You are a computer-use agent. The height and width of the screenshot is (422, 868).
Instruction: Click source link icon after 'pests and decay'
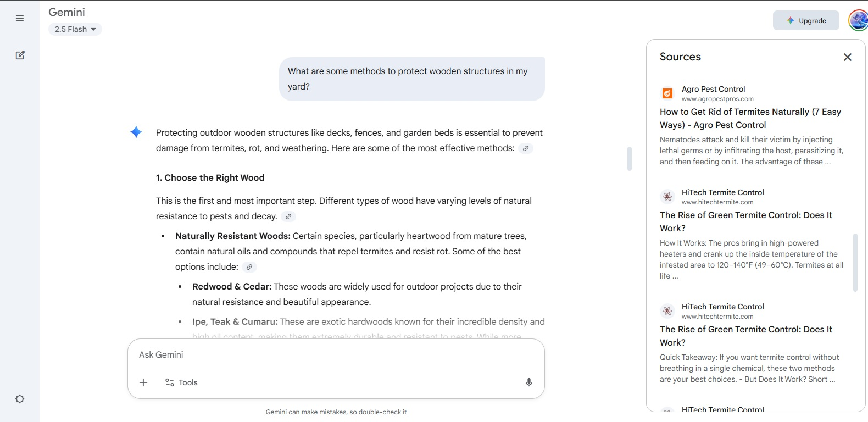288,216
